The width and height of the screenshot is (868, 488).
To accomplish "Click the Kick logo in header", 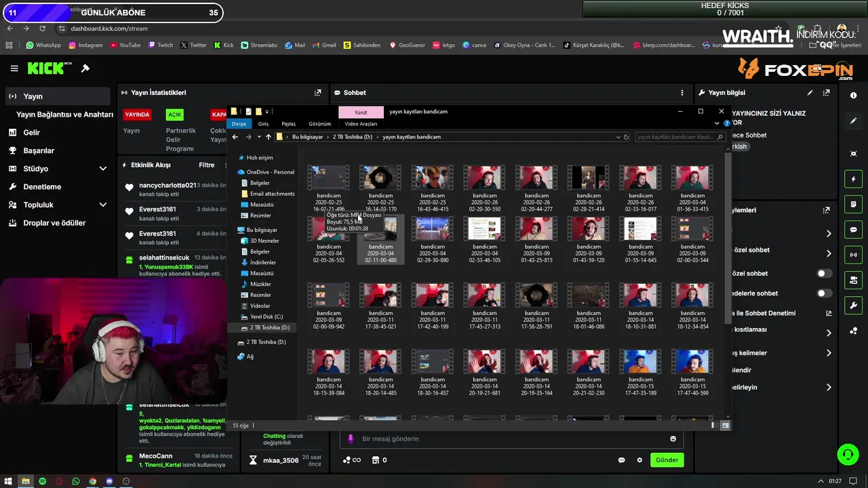I will click(x=50, y=68).
